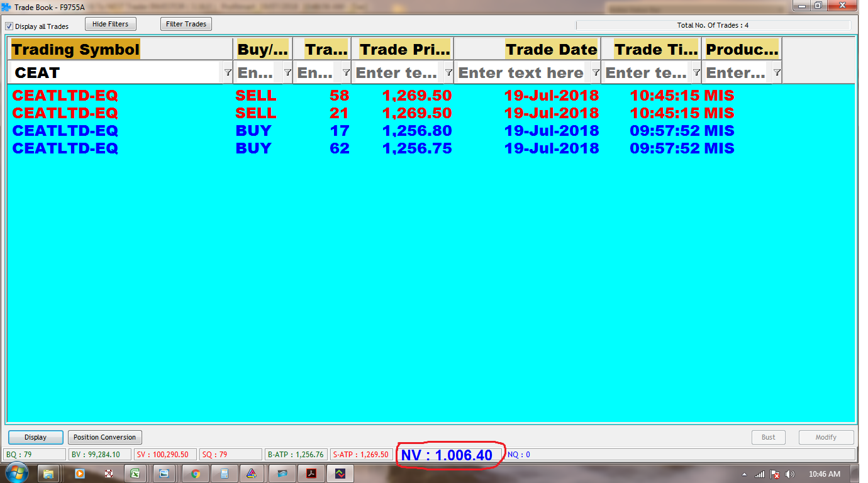The width and height of the screenshot is (868, 483).
Task: Launch Windows Media Player from taskbar
Action: click(x=80, y=474)
